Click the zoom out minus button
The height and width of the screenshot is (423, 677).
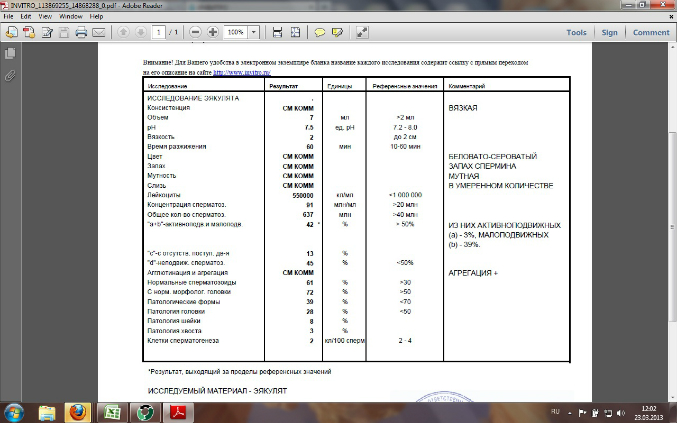pos(193,32)
